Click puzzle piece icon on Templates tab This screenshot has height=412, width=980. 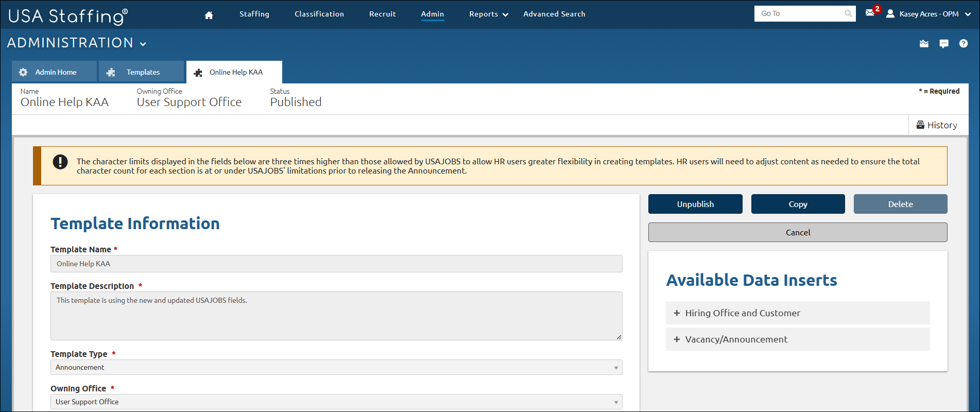coord(111,72)
